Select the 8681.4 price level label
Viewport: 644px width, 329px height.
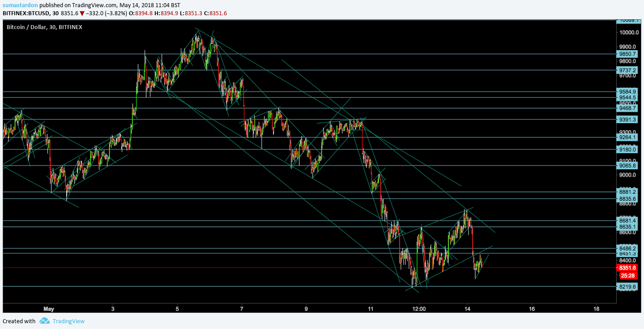pos(627,220)
